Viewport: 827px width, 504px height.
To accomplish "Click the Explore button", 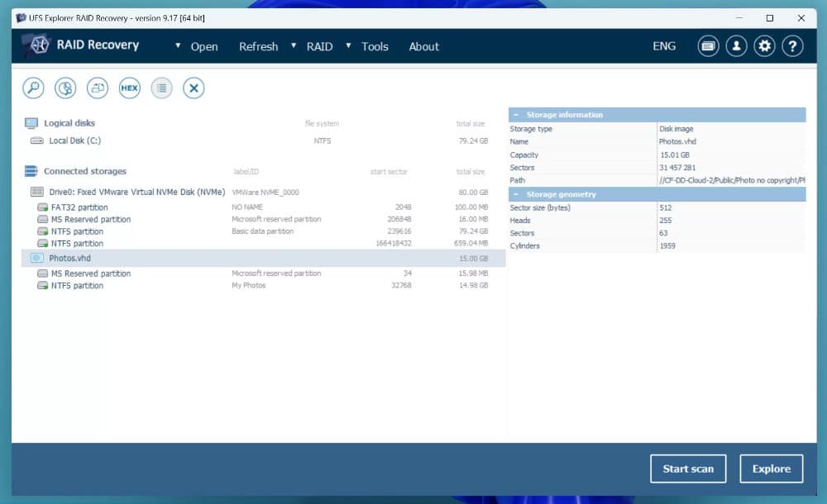I will pyautogui.click(x=771, y=468).
